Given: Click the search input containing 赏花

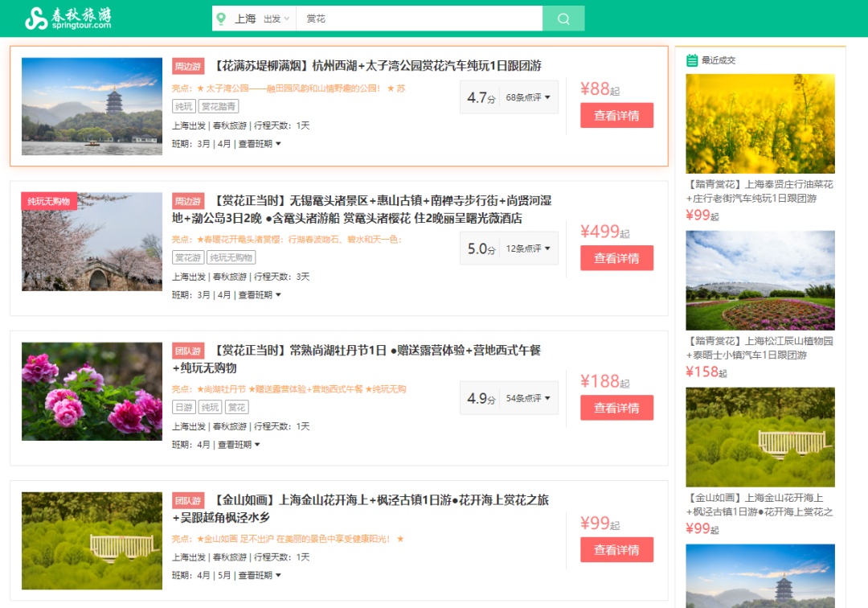Looking at the screenshot, I should [418, 18].
